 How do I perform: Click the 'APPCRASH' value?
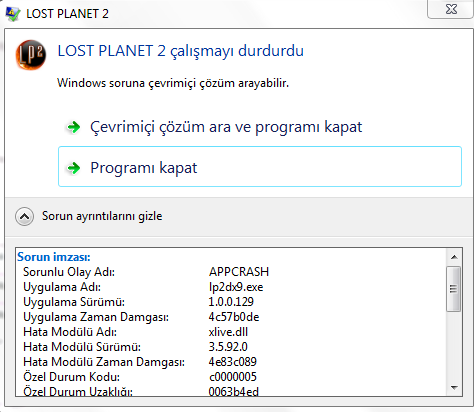[239, 272]
